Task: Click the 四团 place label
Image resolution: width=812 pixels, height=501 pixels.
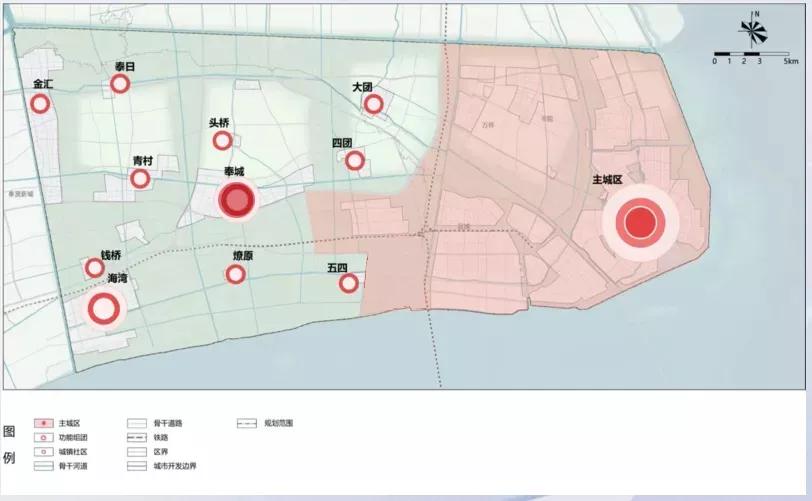Action: click(x=342, y=142)
